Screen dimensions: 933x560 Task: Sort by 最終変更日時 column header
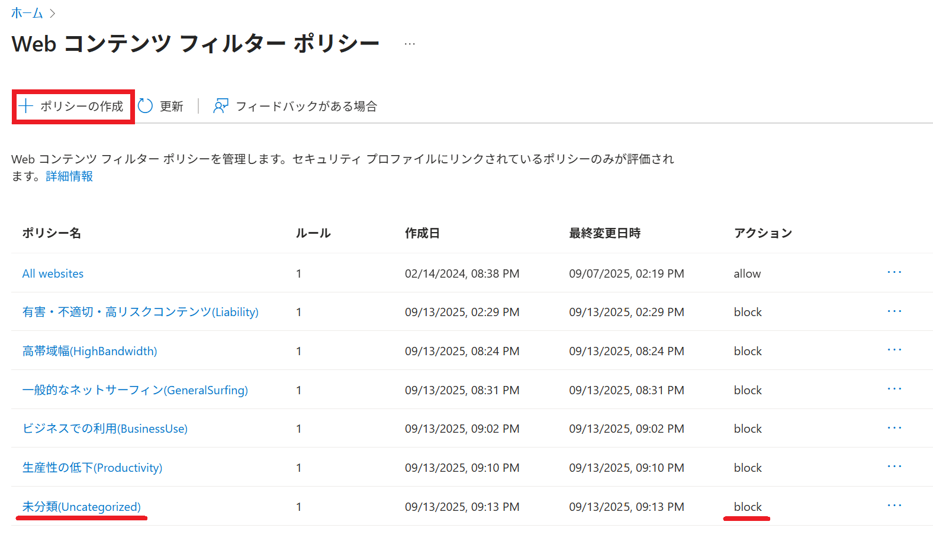click(x=604, y=233)
